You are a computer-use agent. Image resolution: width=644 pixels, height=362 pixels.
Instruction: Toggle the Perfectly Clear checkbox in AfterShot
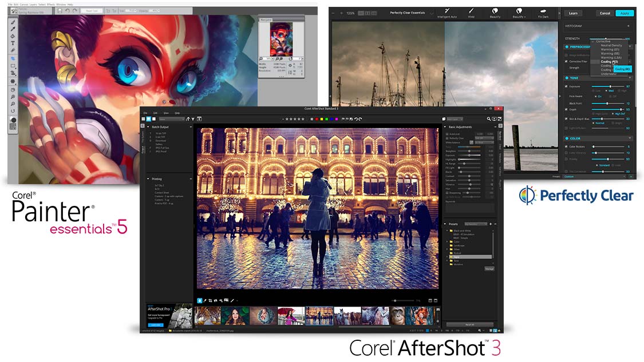[x=447, y=138]
